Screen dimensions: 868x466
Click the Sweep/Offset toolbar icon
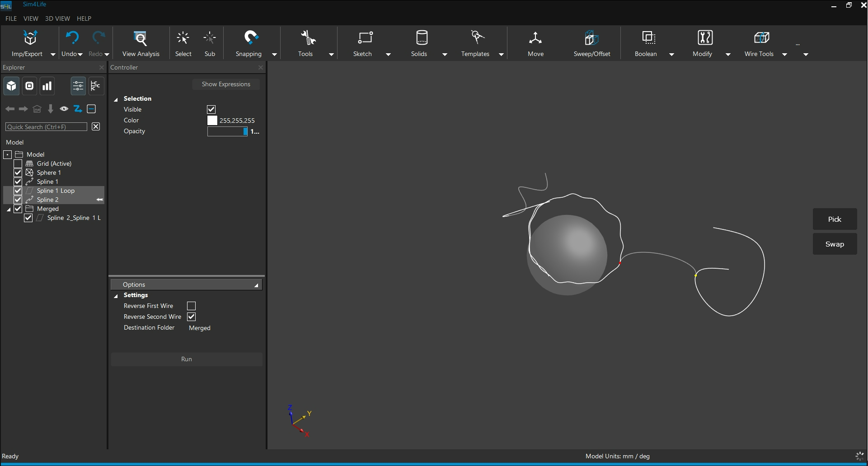point(591,38)
